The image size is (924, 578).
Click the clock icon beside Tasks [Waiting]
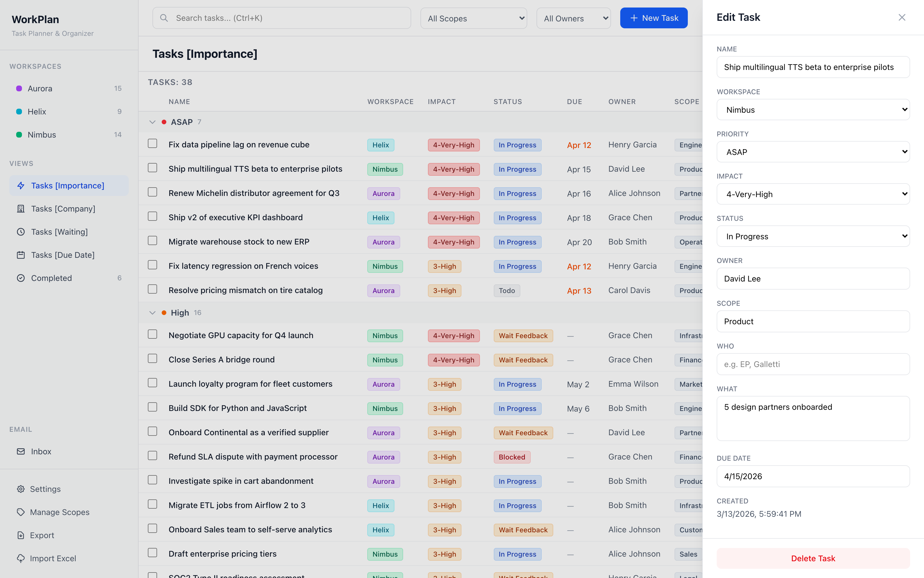pyautogui.click(x=21, y=232)
